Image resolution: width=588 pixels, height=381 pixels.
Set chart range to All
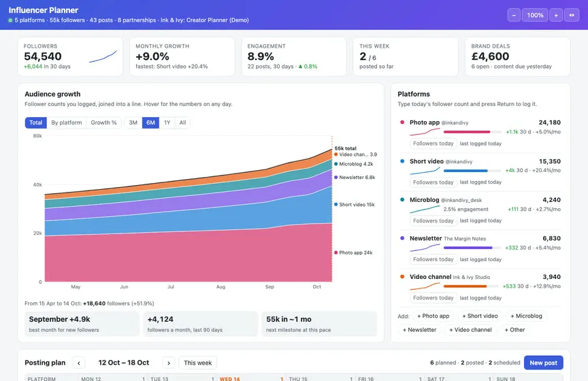[182, 122]
